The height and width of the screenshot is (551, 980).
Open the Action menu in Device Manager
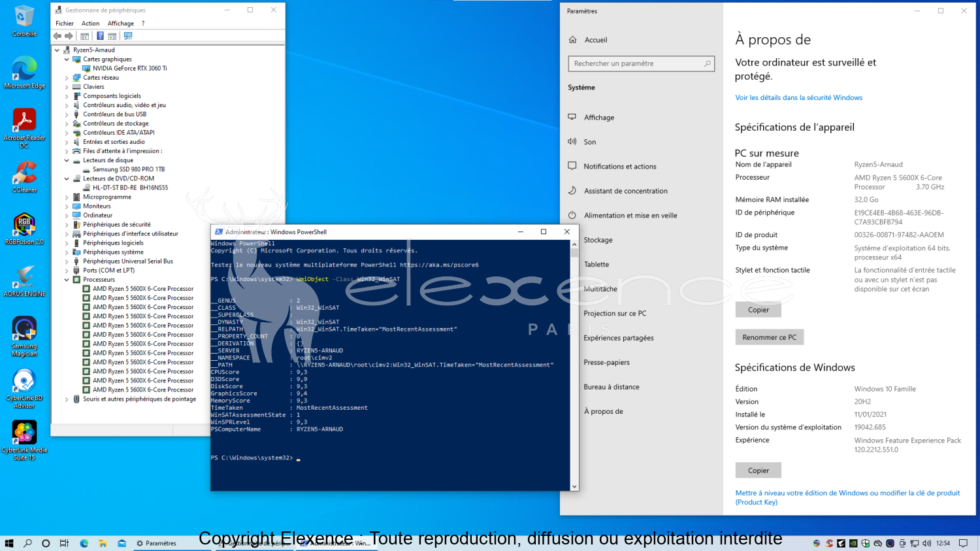coord(91,24)
